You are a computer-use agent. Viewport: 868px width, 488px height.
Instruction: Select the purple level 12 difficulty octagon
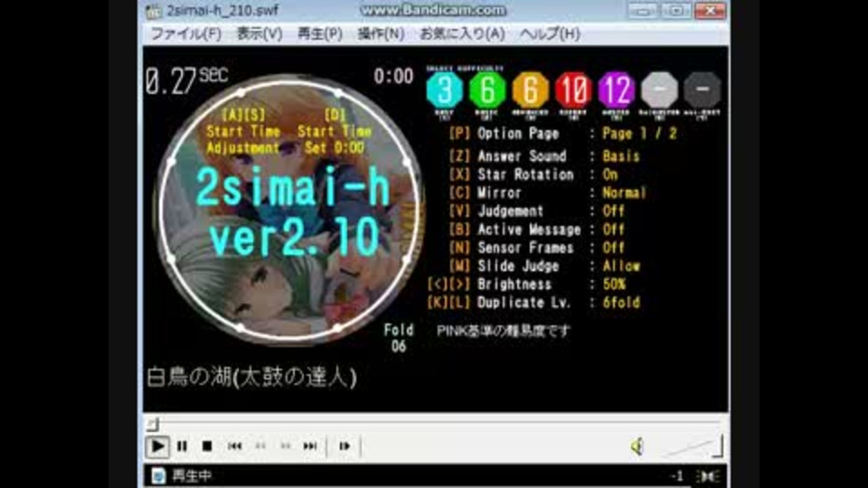(x=616, y=89)
